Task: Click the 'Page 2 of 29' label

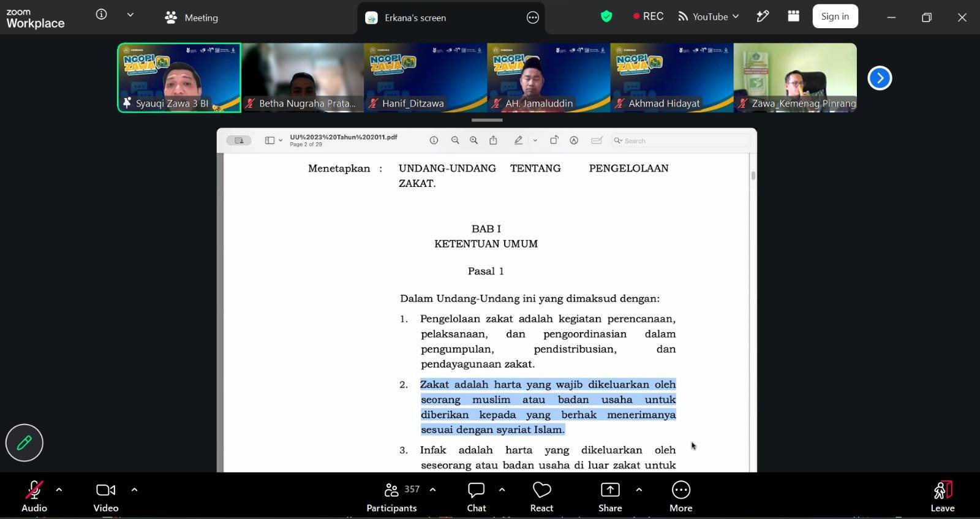Action: pyautogui.click(x=306, y=145)
